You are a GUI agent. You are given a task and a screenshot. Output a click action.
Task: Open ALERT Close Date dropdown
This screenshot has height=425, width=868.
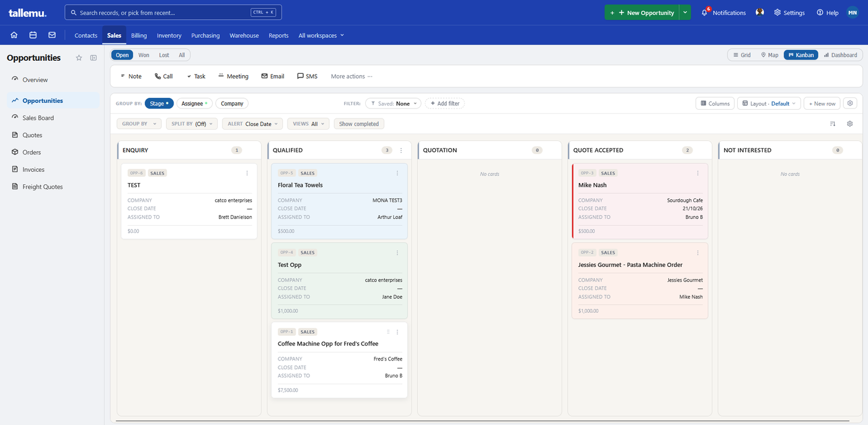point(253,123)
